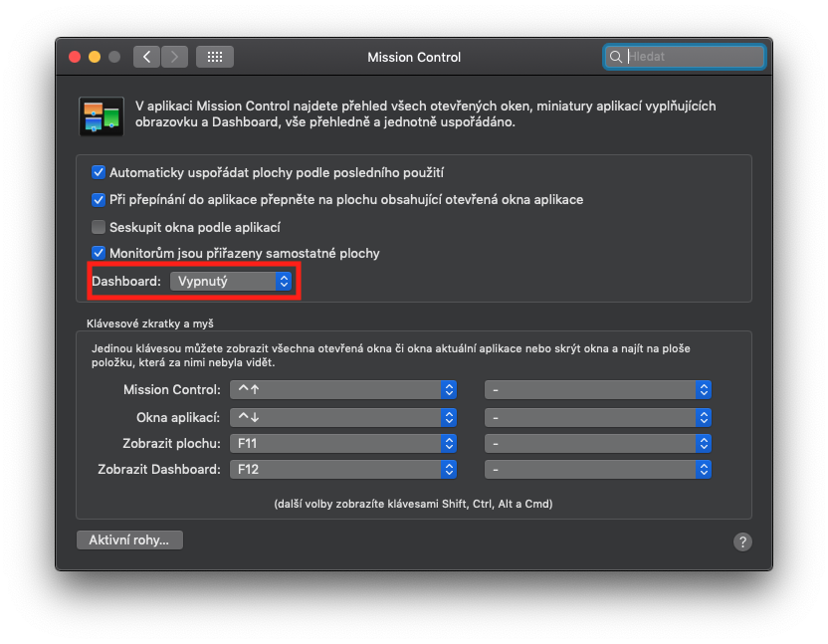This screenshot has width=828, height=644.
Task: Click the Zobrazit plochu: label
Action: pyautogui.click(x=171, y=443)
